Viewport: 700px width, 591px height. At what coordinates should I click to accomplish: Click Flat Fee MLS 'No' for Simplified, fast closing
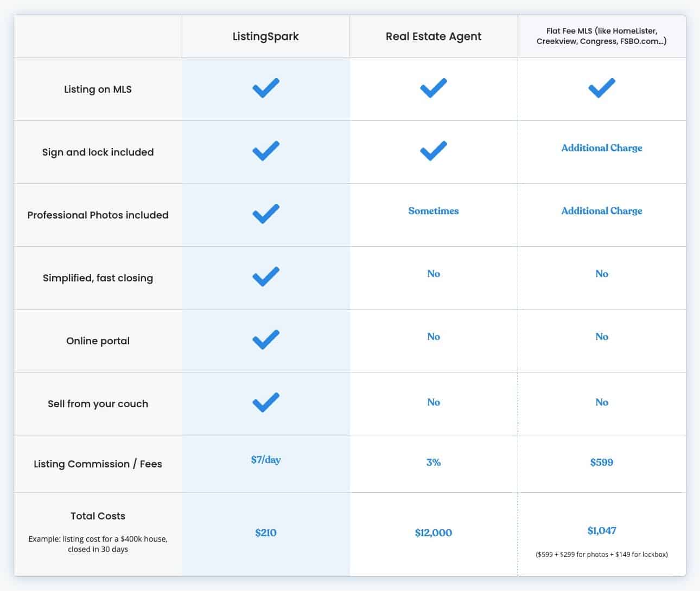(602, 274)
